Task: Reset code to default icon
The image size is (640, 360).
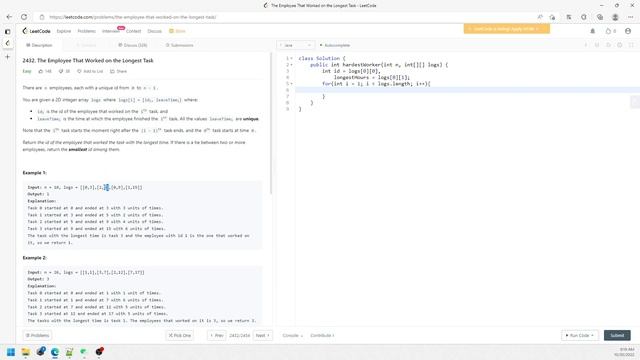Action: 608,45
